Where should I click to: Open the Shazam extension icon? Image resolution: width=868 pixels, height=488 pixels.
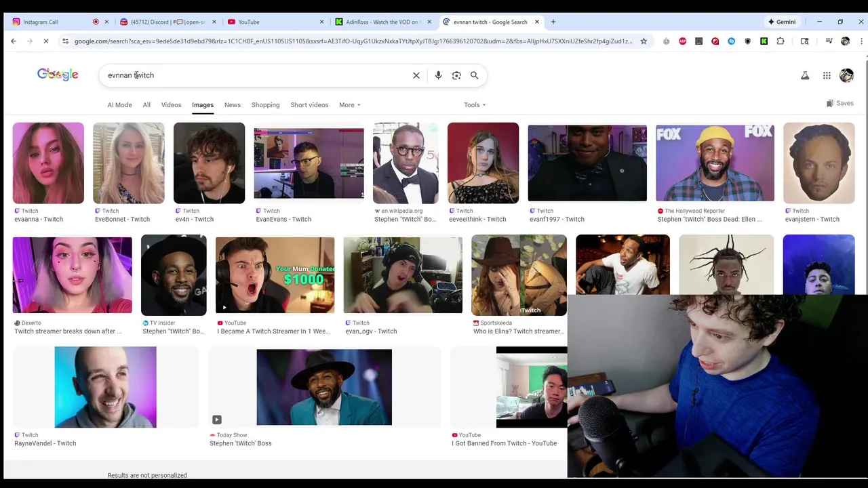pyautogui.click(x=732, y=41)
